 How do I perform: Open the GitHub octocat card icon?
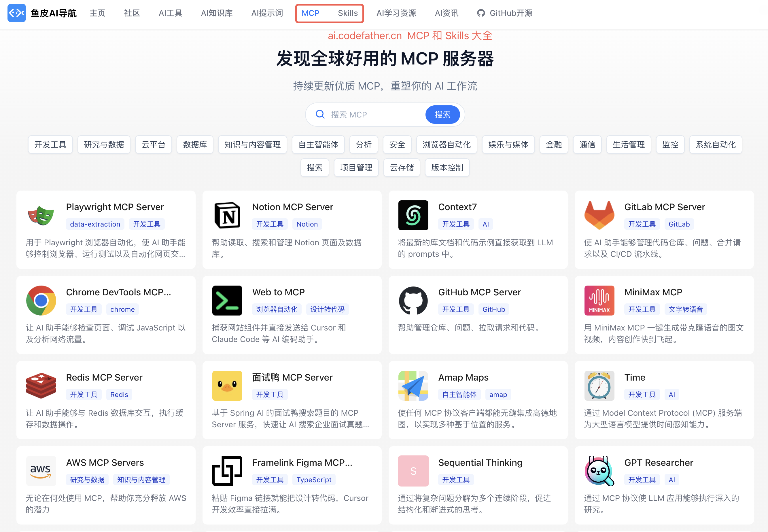pos(413,300)
